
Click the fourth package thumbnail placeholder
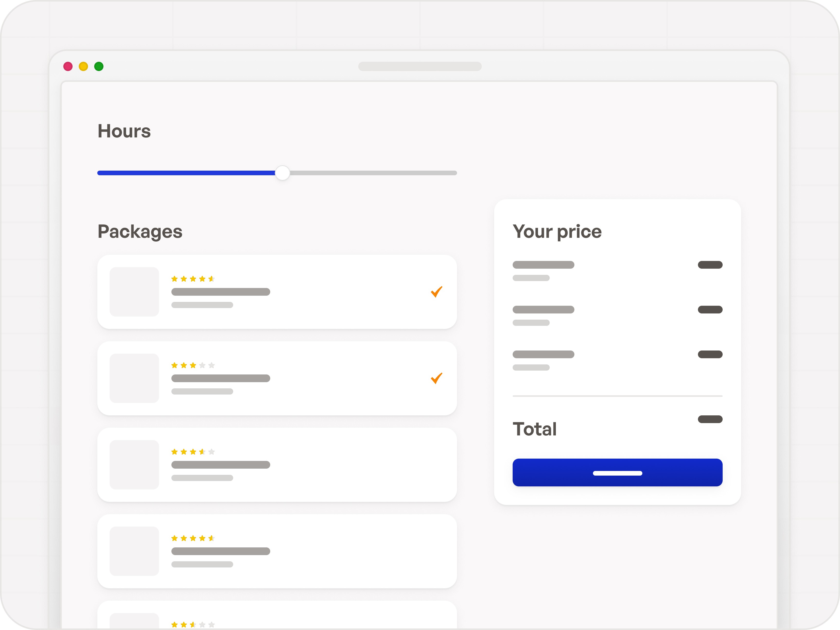pyautogui.click(x=134, y=551)
